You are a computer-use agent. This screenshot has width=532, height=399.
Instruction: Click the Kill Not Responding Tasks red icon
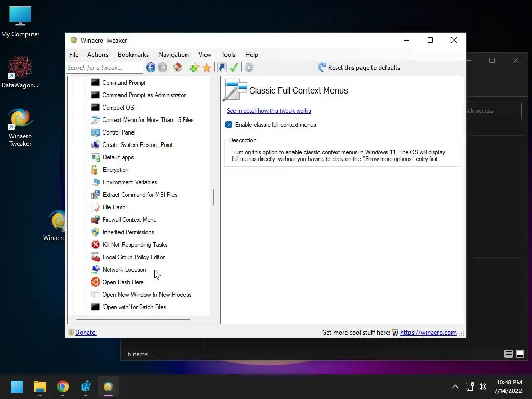pyautogui.click(x=96, y=245)
